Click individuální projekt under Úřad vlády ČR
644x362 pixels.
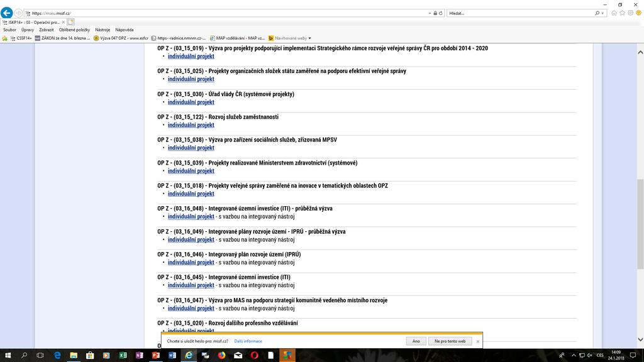click(x=191, y=102)
